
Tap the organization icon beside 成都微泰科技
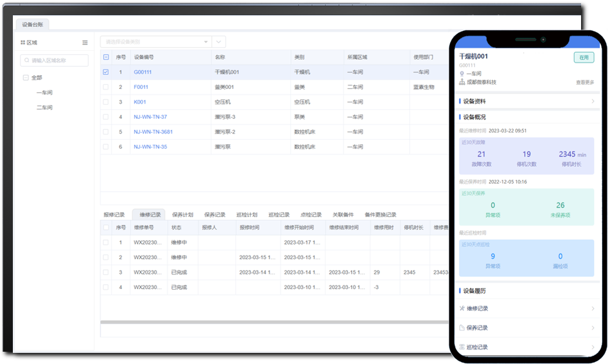(x=462, y=82)
